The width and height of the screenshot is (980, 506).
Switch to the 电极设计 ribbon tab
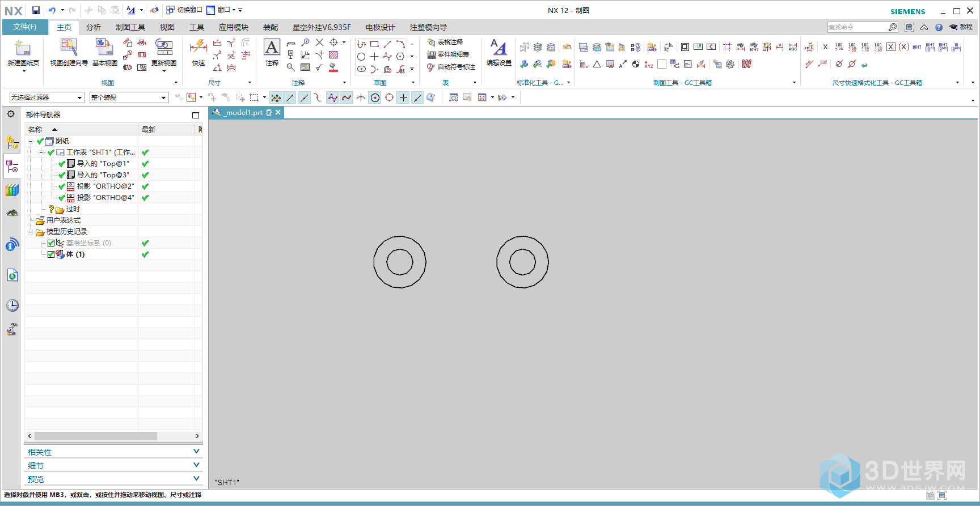pos(380,27)
